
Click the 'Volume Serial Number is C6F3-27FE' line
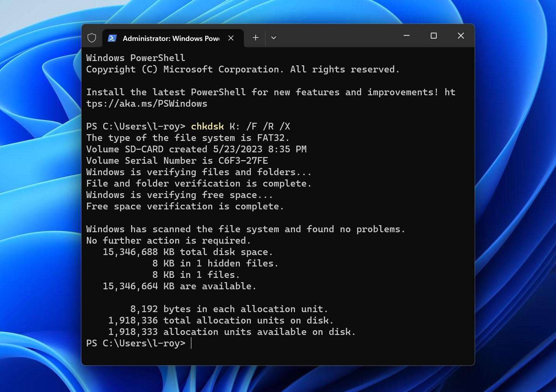coord(177,161)
